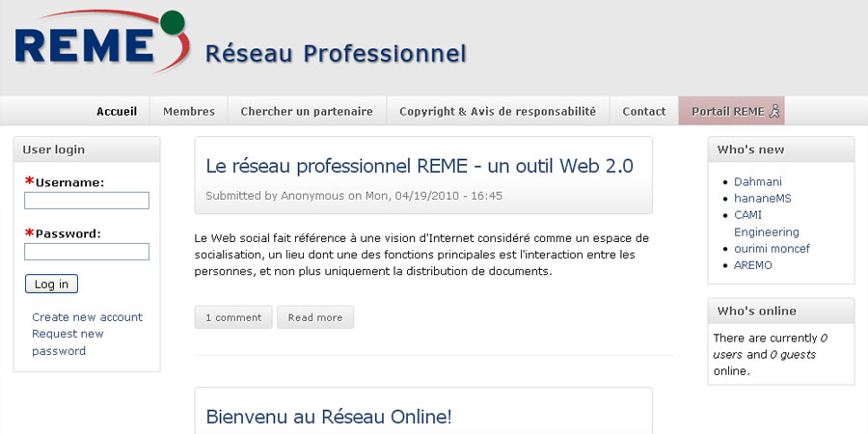Image resolution: width=868 pixels, height=434 pixels.
Task: Open the Bienvenu au Réseau Online! article
Action: click(329, 417)
